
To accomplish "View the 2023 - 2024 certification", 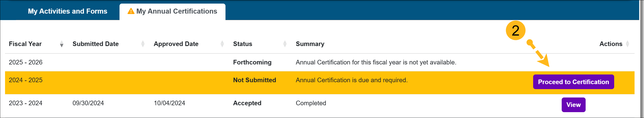I will tap(573, 105).
